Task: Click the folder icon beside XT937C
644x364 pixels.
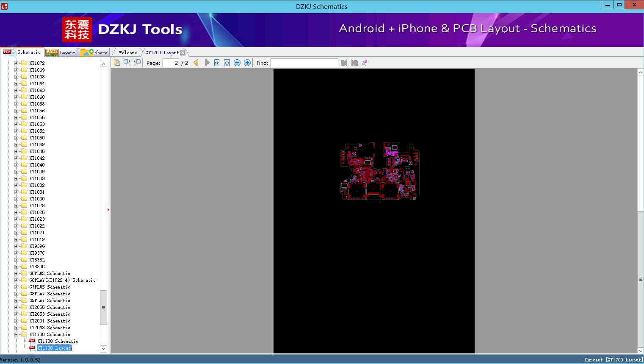Action: coord(24,253)
